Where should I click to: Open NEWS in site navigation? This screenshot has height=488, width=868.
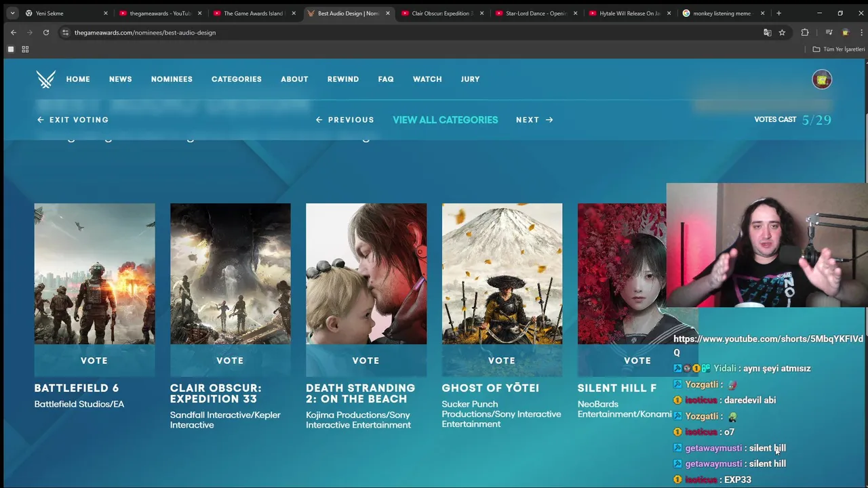pyautogui.click(x=121, y=79)
